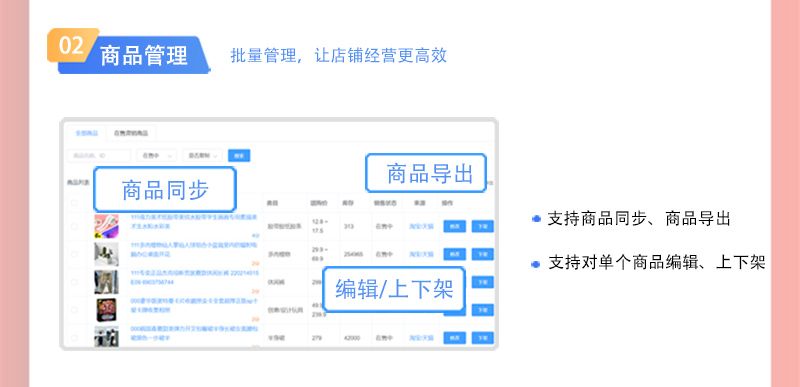
Task: Click the tagline 批量管理，让店铺经营更高效
Action: [339, 55]
